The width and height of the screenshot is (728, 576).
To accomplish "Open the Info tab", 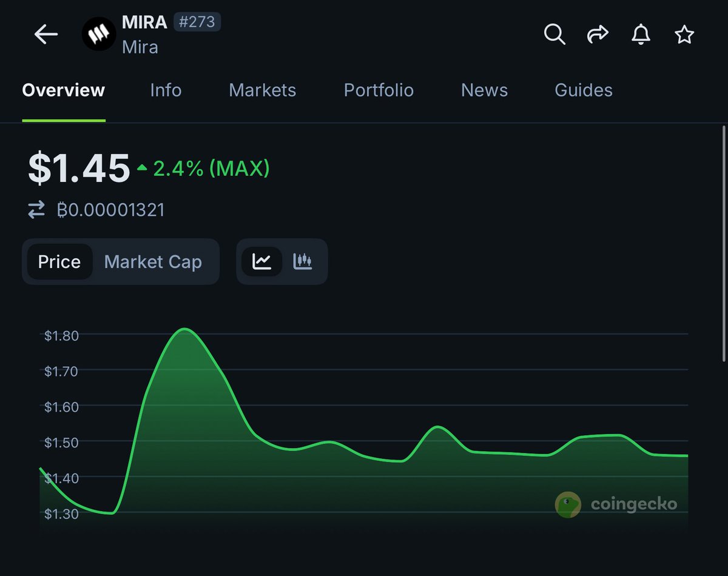I will click(166, 90).
